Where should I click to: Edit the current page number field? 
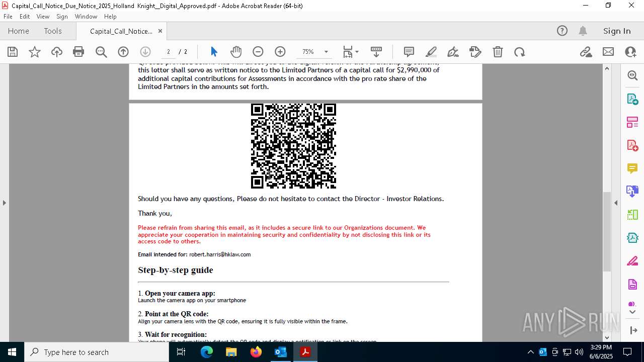click(169, 52)
